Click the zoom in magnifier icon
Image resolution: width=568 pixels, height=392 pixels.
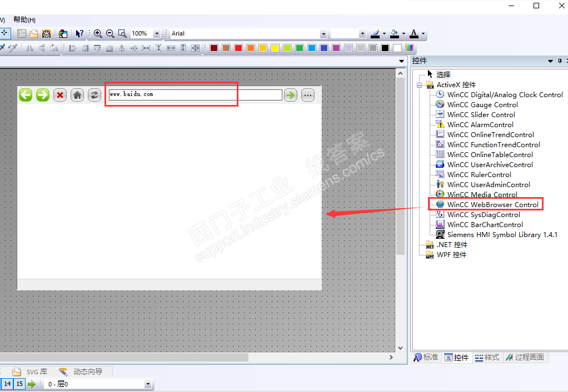(98, 34)
